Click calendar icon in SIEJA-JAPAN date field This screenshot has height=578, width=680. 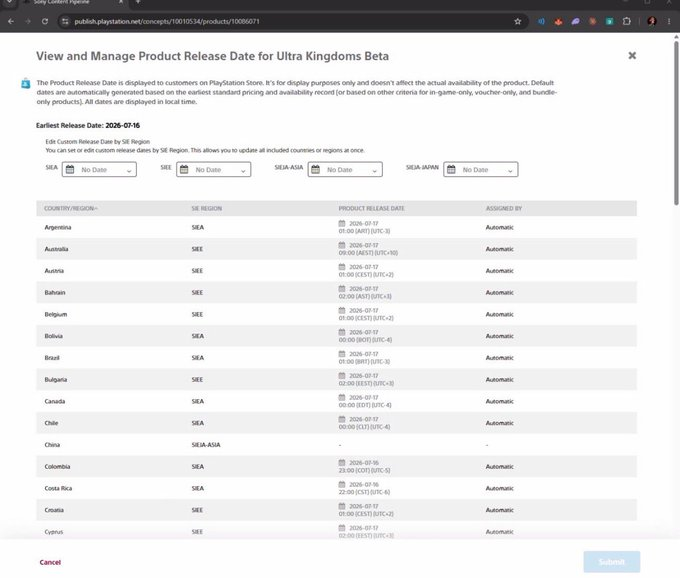coord(451,169)
